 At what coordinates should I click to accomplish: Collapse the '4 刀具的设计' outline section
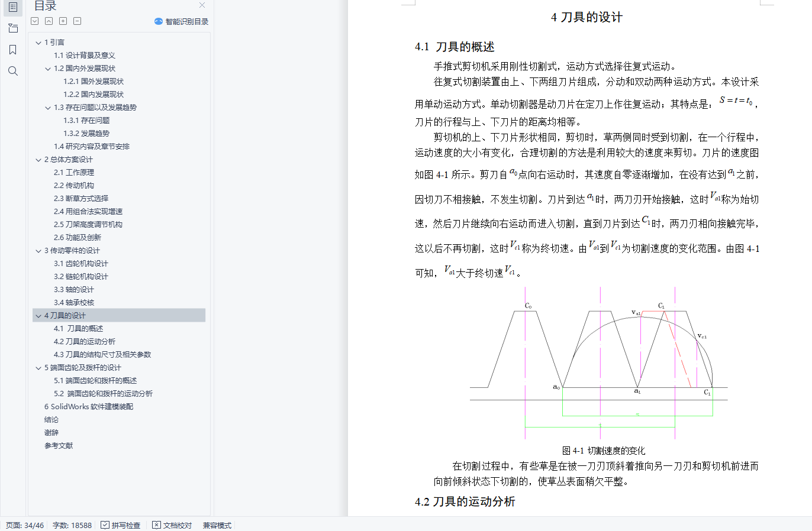38,316
